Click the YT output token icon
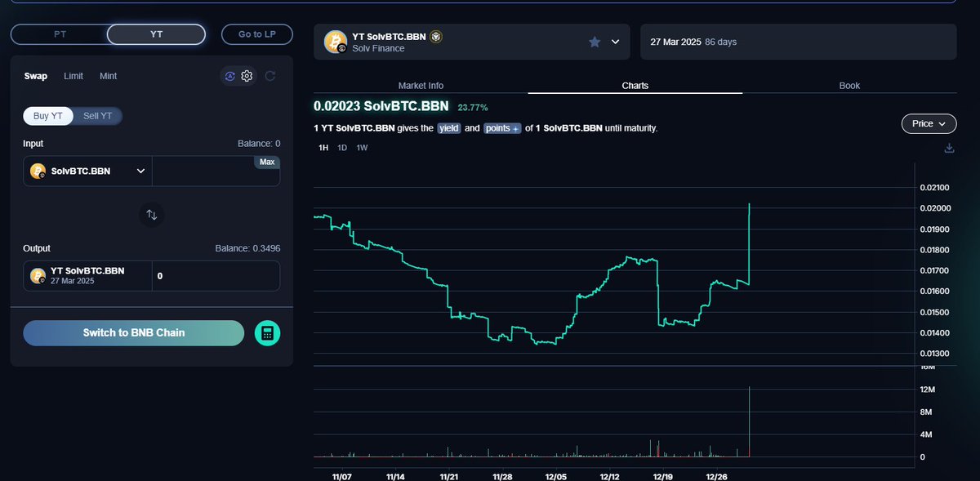980x481 pixels. pyautogui.click(x=38, y=276)
